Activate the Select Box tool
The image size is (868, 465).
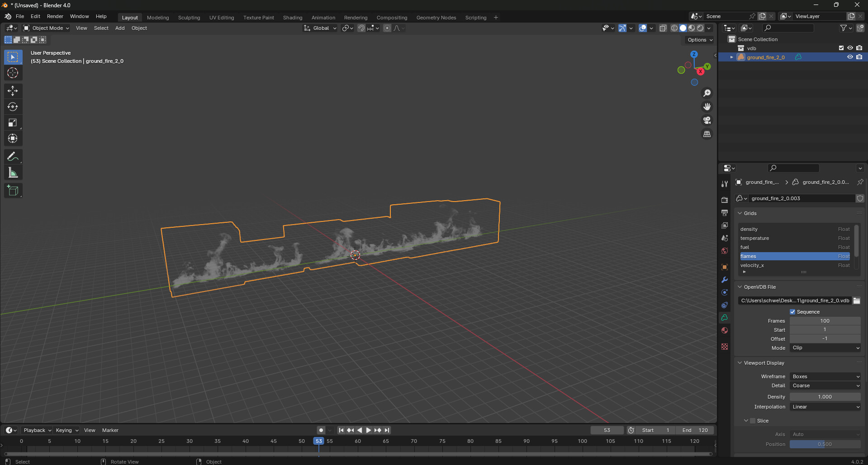pos(13,57)
